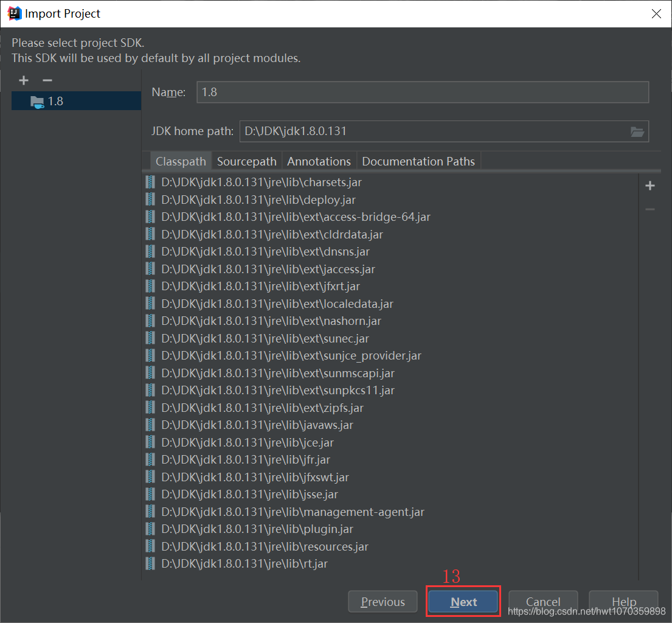Select the resources.jar entry
The width and height of the screenshot is (672, 623).
(x=390, y=547)
